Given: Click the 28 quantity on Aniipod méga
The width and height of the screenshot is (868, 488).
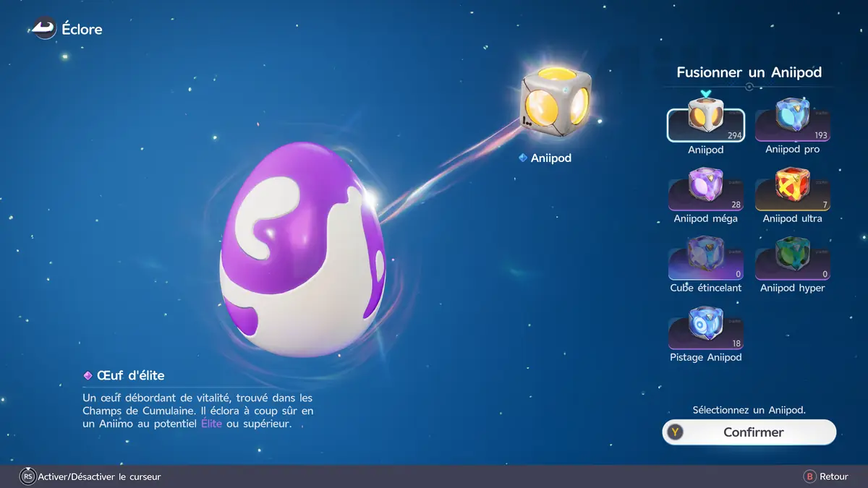Looking at the screenshot, I should click(x=736, y=205).
